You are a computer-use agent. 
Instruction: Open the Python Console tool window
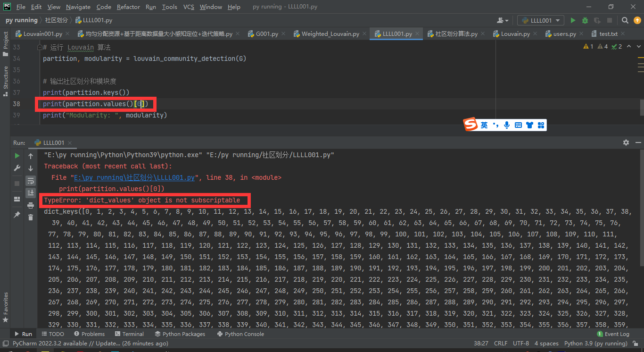click(x=240, y=334)
